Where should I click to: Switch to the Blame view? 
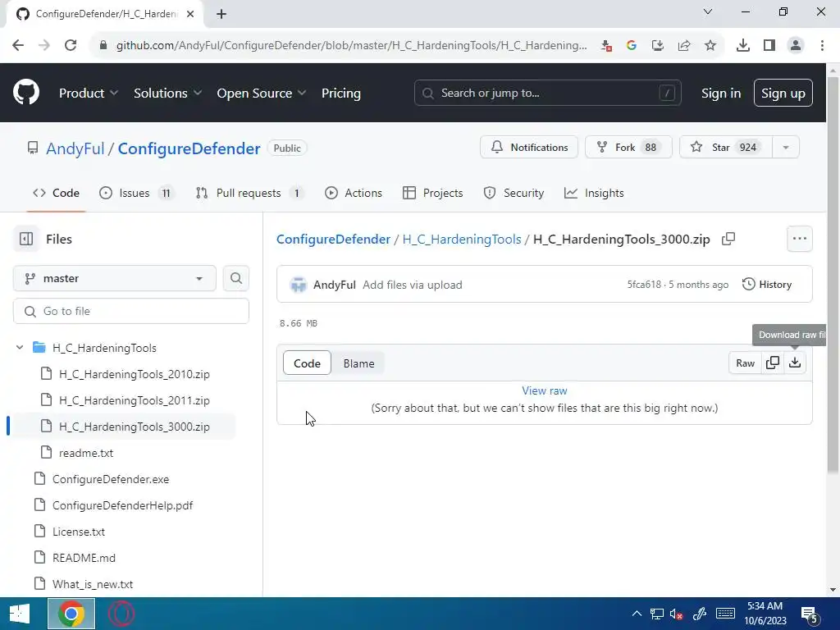pyautogui.click(x=359, y=363)
